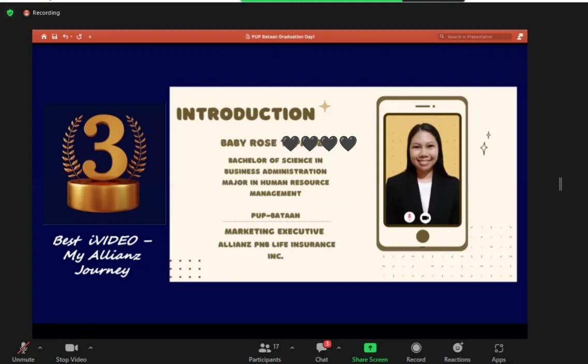Stop Video camera button
The width and height of the screenshot is (588, 364).
point(71,352)
